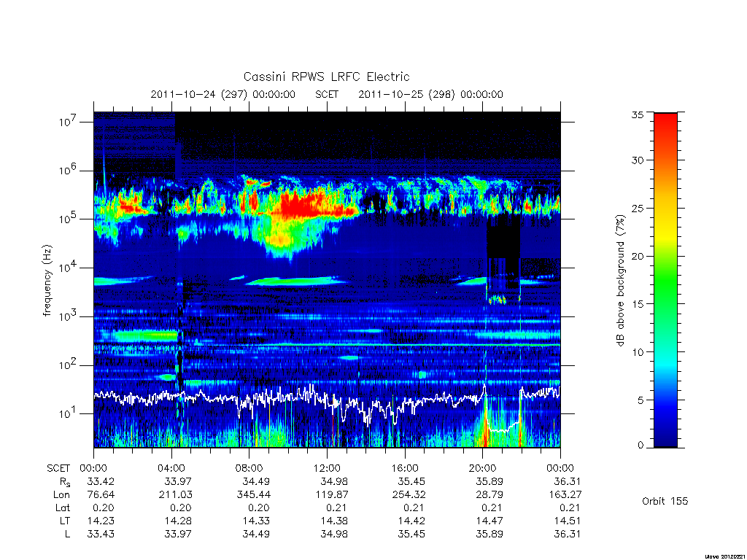Click the title 'Cassini RPWS LRFC Electric'

(326, 77)
